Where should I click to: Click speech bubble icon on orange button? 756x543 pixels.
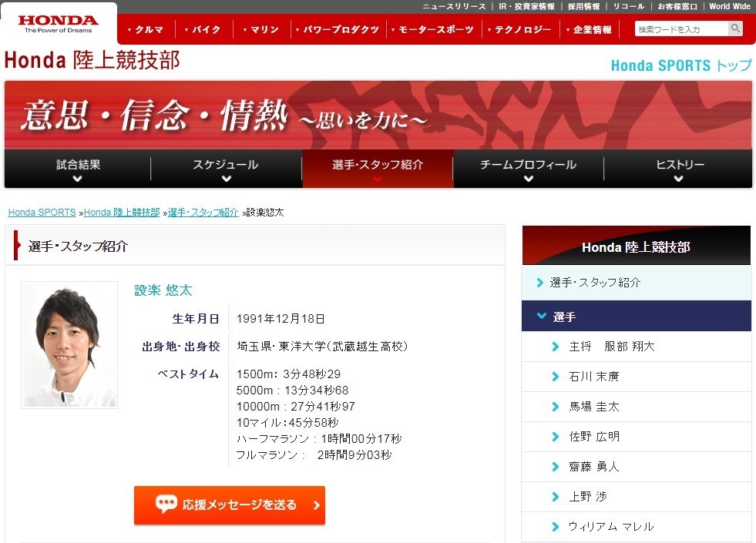click(x=166, y=504)
